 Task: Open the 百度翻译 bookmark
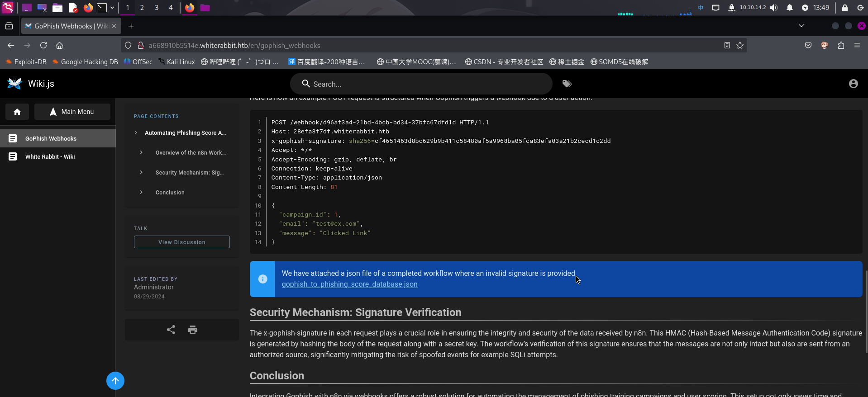click(327, 62)
